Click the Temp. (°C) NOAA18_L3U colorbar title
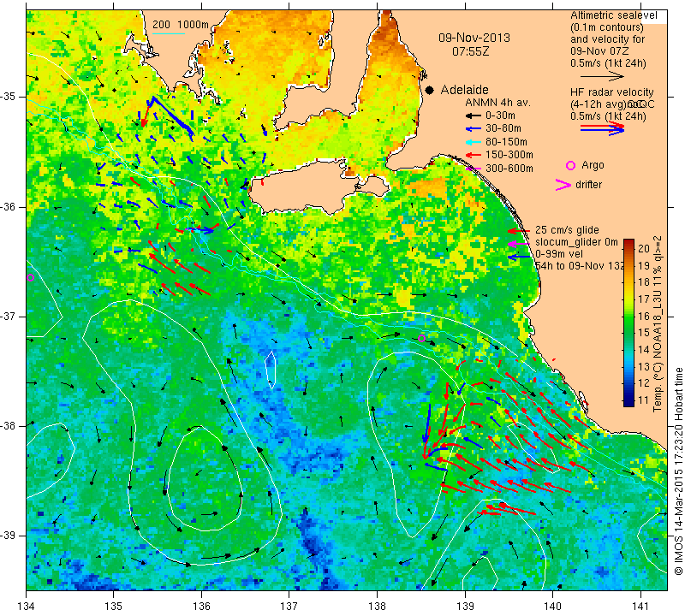Image resolution: width=685 pixels, height=616 pixels. click(658, 323)
